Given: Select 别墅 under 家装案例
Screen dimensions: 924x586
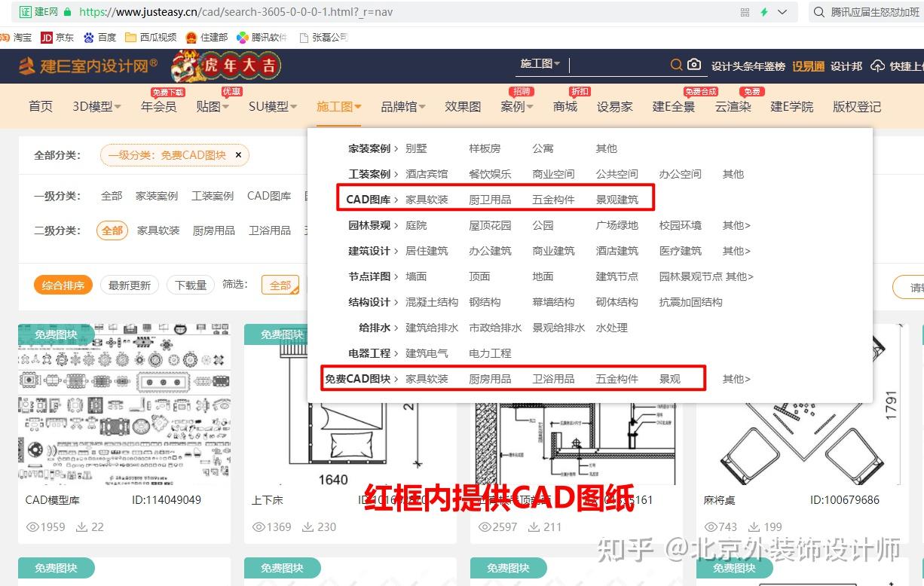Looking at the screenshot, I should coord(416,148).
